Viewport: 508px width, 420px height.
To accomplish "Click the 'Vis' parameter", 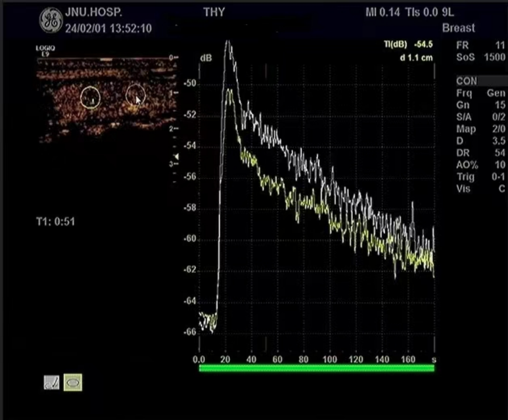I will point(481,188).
